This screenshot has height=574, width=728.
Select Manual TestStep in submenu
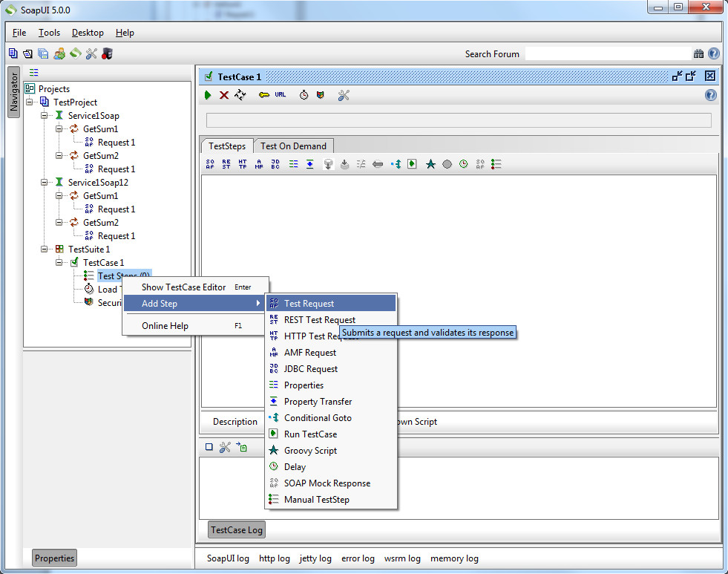[331, 500]
